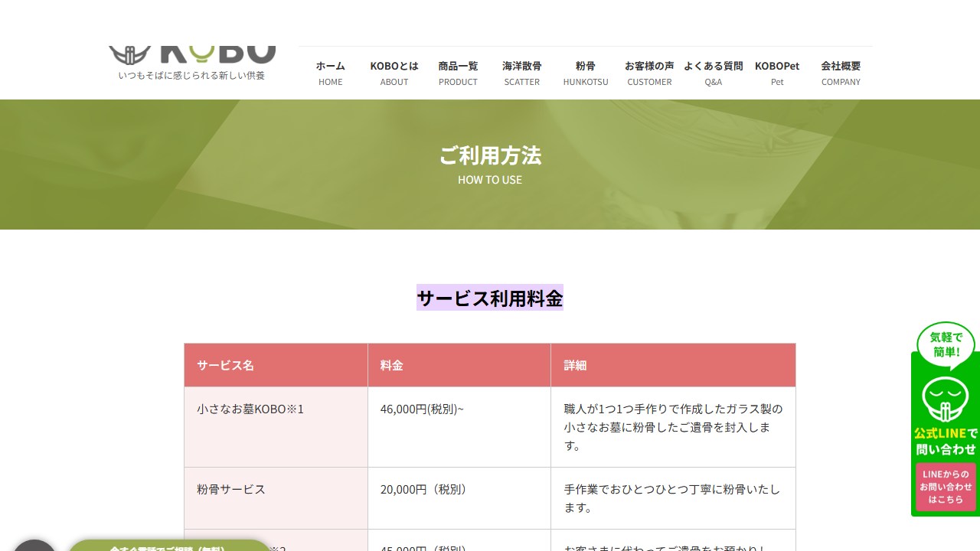
Task: Open お客様の声 CUSTOMER page
Action: coord(649,73)
